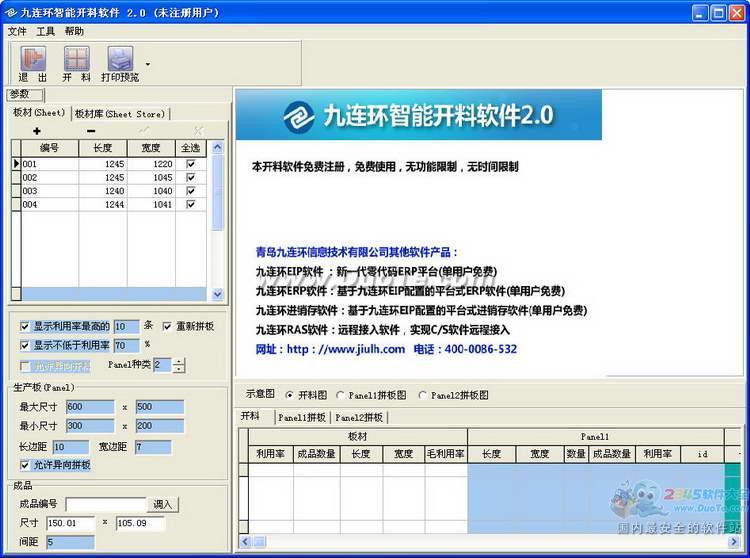Switch to Panel1拼板 tab
The height and width of the screenshot is (558, 750).
(x=302, y=417)
